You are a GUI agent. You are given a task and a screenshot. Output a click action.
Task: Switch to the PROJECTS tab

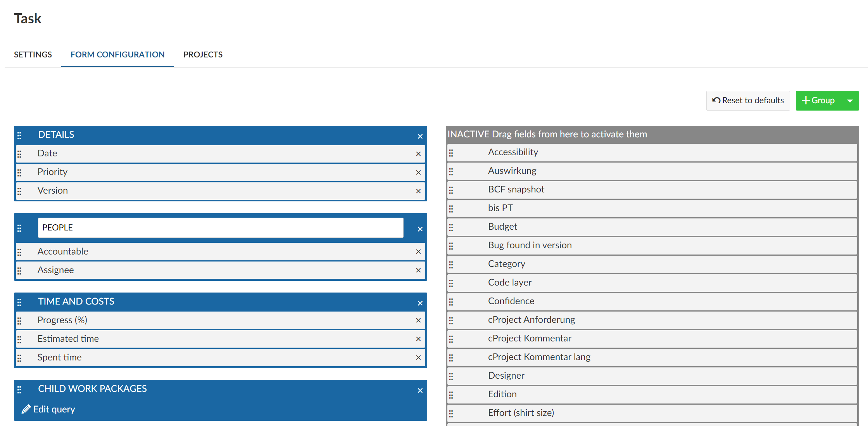203,54
